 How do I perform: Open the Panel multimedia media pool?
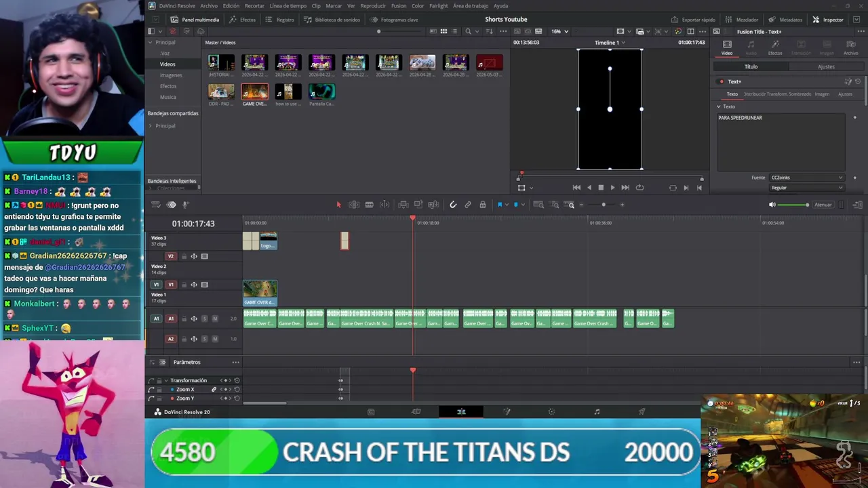point(195,20)
